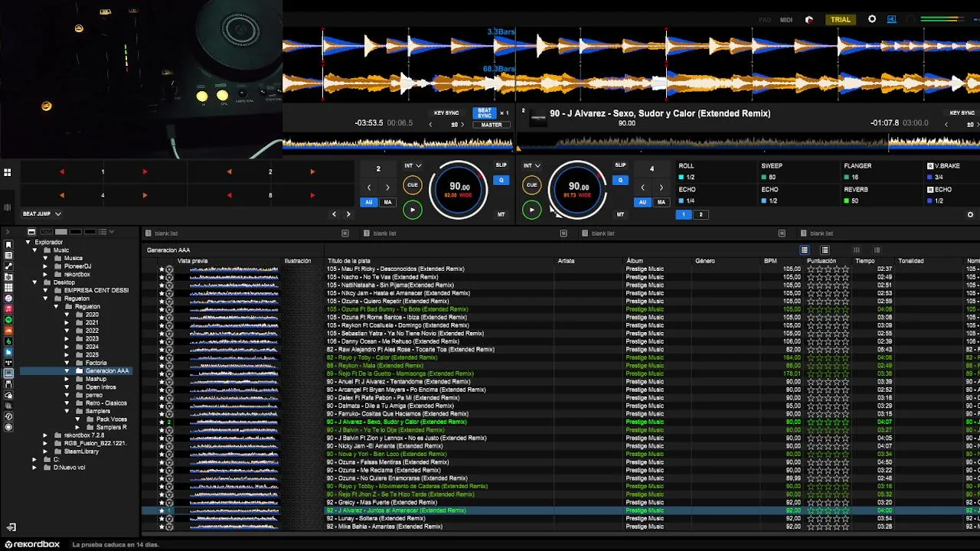Expand the C: drive node
The height and width of the screenshot is (551, 980).
click(x=34, y=459)
